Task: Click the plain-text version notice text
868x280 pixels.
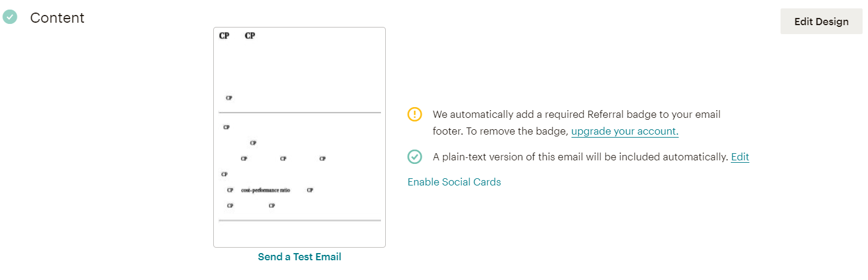Action: click(x=580, y=157)
